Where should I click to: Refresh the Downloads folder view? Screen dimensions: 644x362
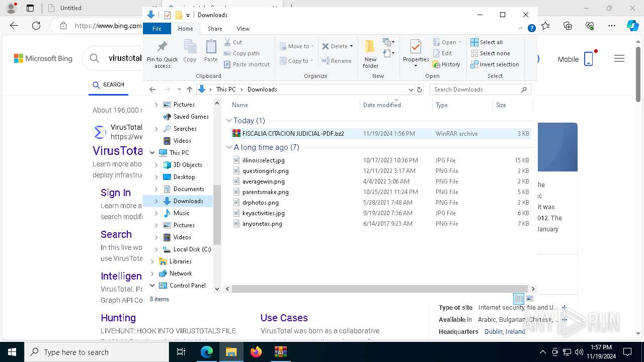tap(420, 89)
